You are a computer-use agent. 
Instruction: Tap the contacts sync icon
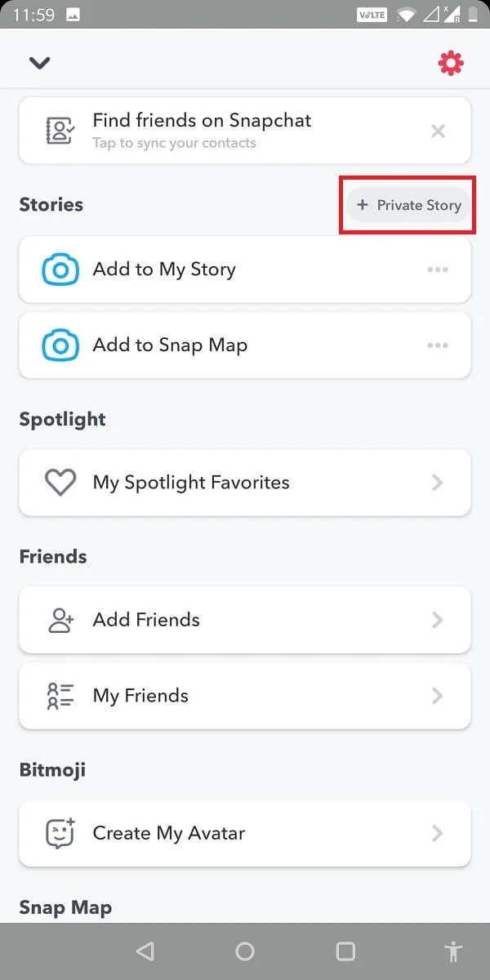tap(60, 131)
